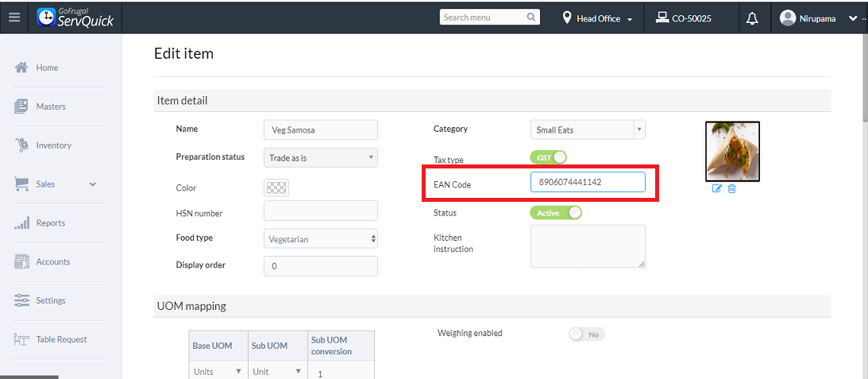Toggle the Active status switch
Image resolution: width=868 pixels, height=379 pixels.
[x=556, y=213]
